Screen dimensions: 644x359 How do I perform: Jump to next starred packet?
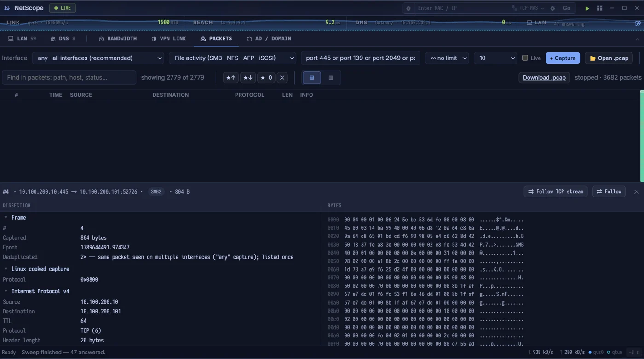point(248,78)
